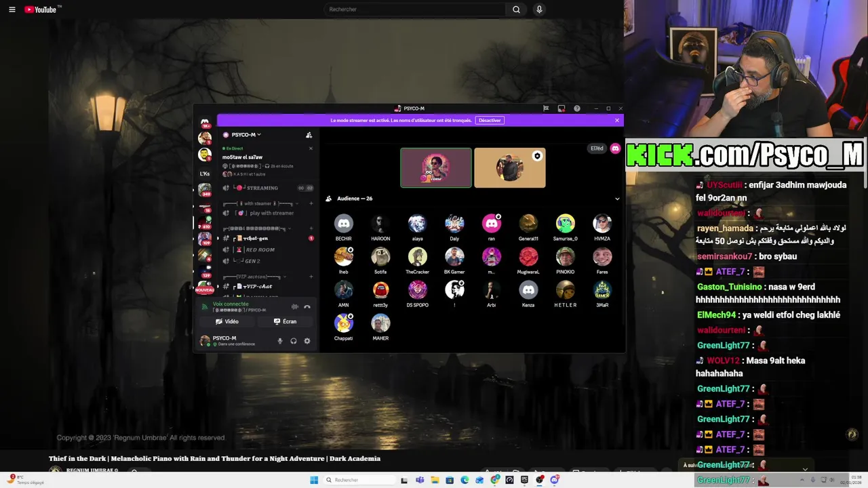
Task: Open Discord user settings gear
Action: (307, 341)
